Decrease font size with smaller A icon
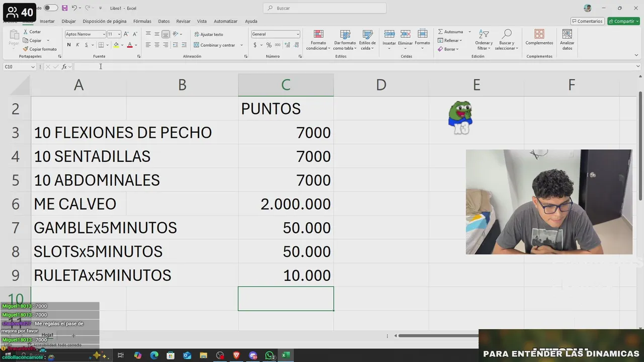The image size is (644, 362). (134, 34)
